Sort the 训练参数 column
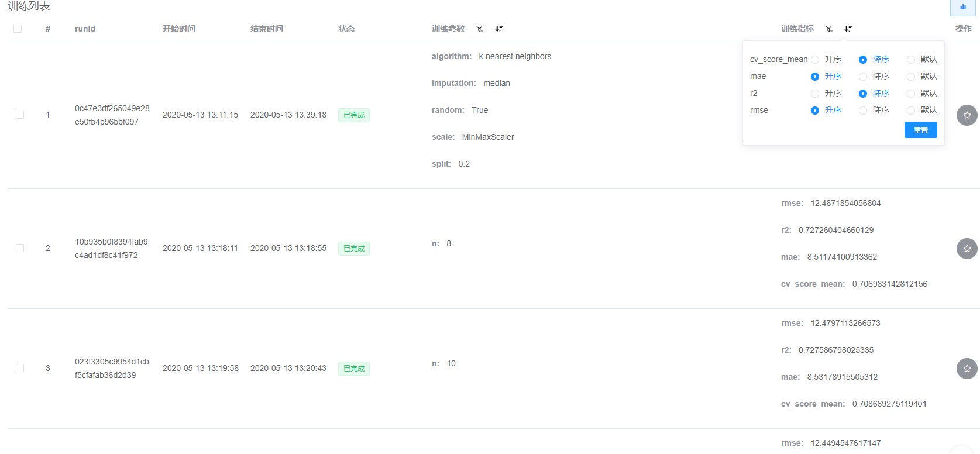The height and width of the screenshot is (454, 980). tap(499, 29)
